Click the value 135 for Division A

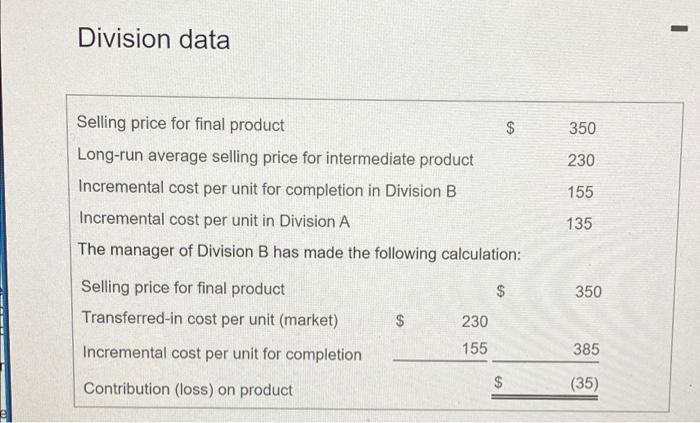pyautogui.click(x=578, y=224)
